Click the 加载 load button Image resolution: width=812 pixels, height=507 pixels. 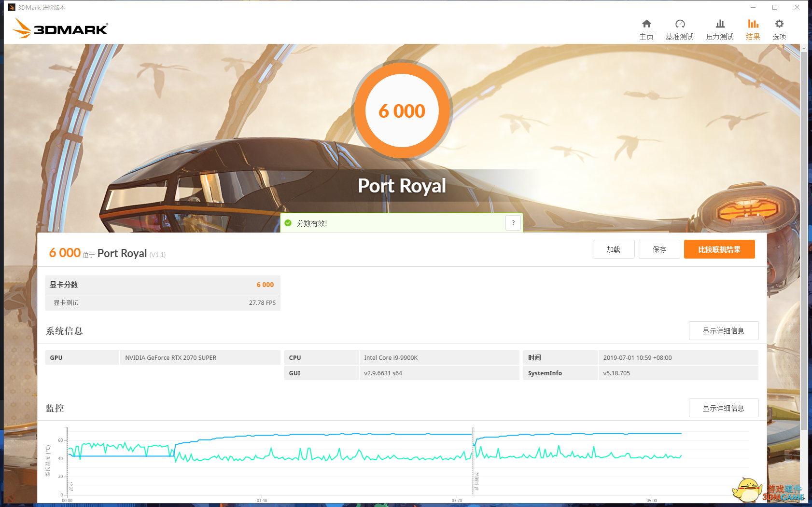click(614, 249)
